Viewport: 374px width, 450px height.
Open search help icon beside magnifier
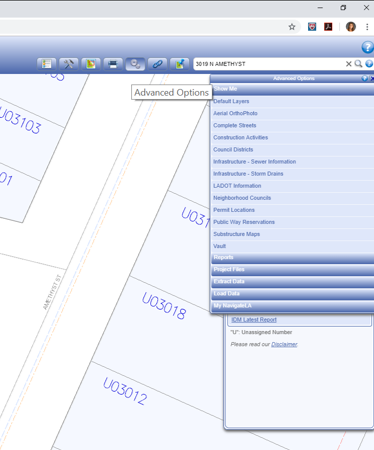(369, 64)
